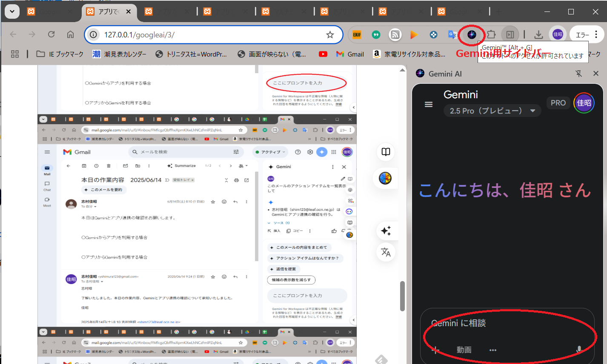Viewport: 607px width, 364px height.
Task: Open the browser home page
Action: click(71, 34)
